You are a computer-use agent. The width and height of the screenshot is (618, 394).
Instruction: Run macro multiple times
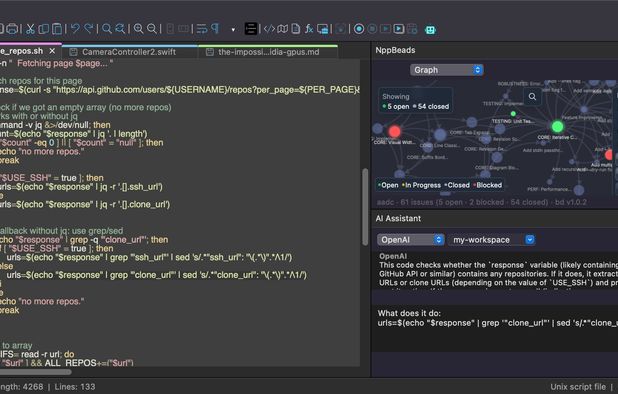(399, 29)
